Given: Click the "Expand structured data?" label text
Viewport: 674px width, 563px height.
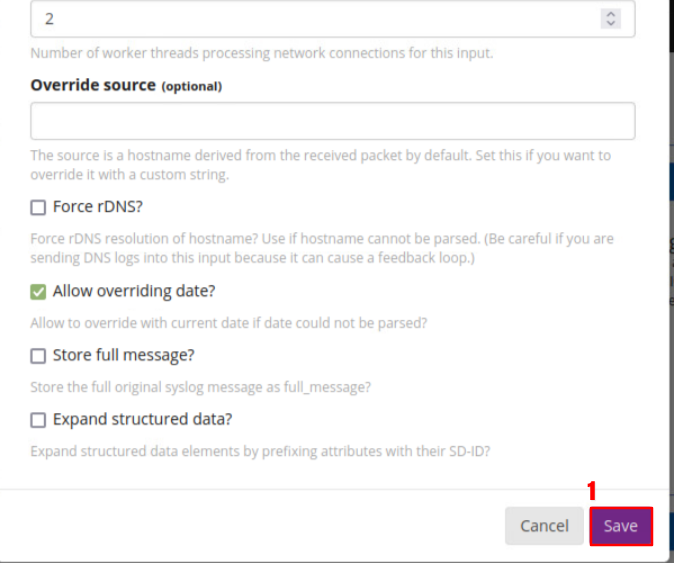Looking at the screenshot, I should pyautogui.click(x=142, y=420).
